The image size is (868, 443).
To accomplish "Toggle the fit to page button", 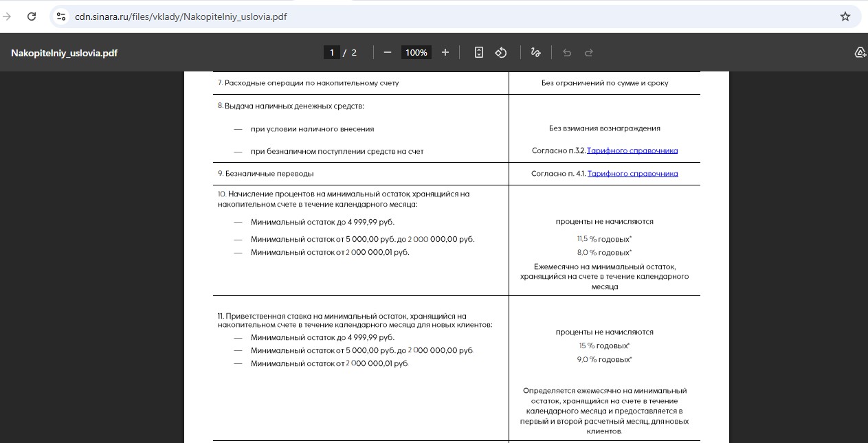I will [479, 52].
